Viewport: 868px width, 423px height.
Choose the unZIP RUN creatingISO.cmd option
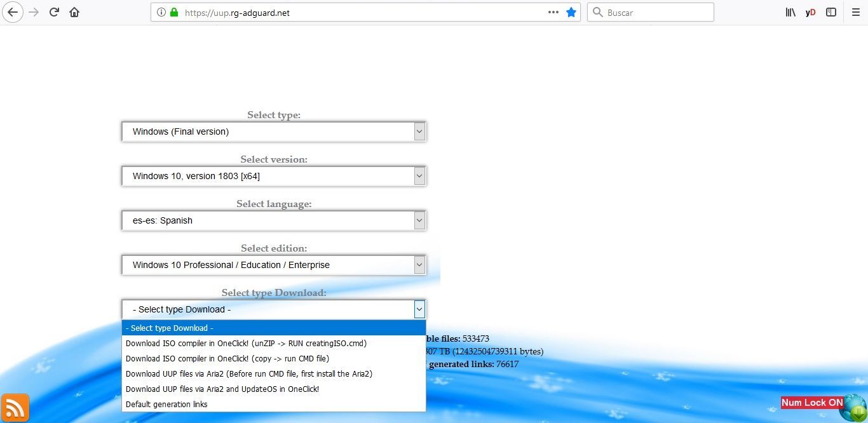click(x=246, y=343)
